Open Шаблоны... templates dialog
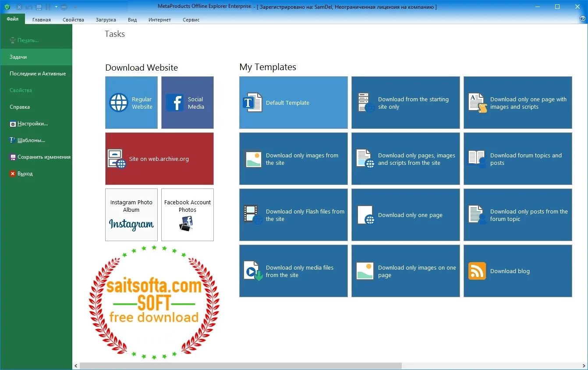 click(x=36, y=140)
